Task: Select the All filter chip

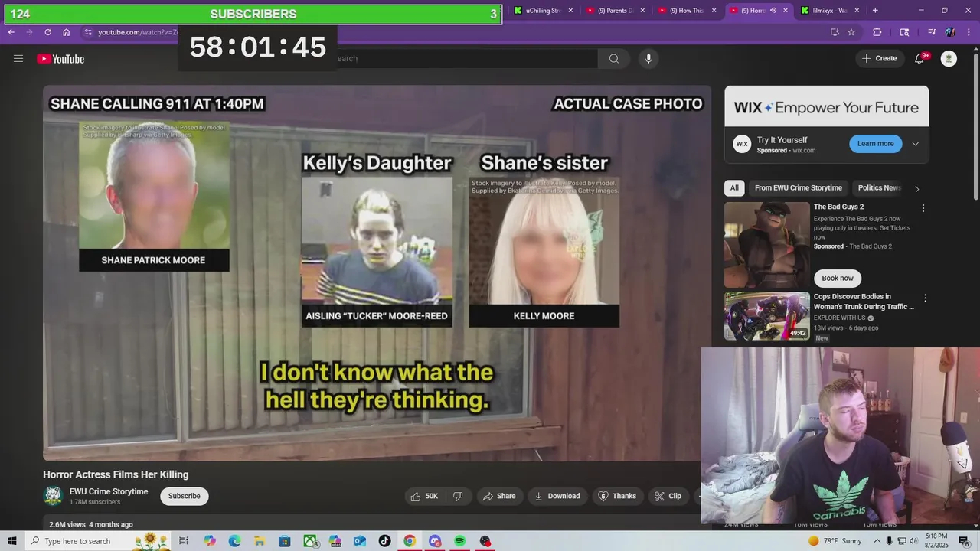Action: tap(734, 187)
